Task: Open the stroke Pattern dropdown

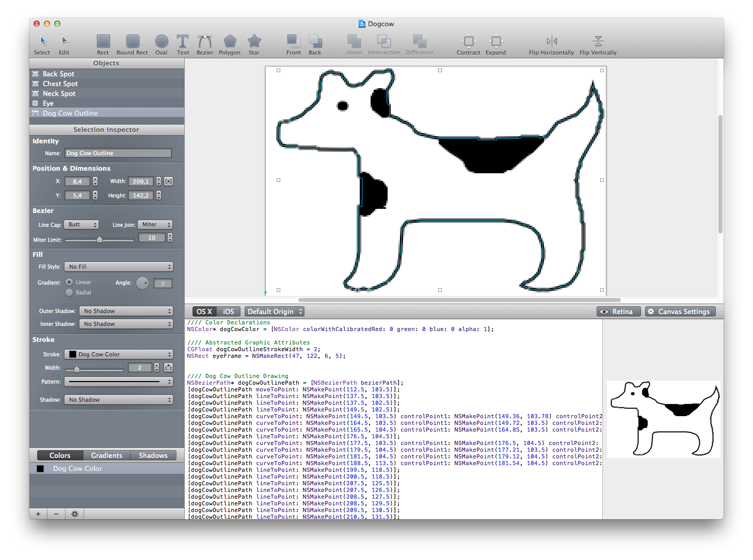Action: click(x=119, y=382)
